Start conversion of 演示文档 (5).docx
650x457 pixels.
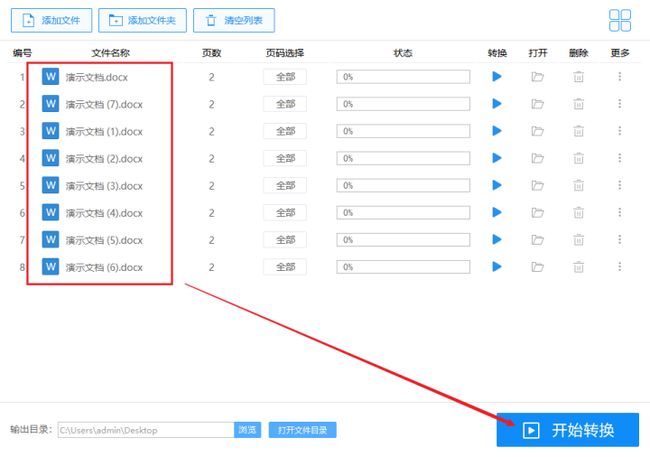497,240
